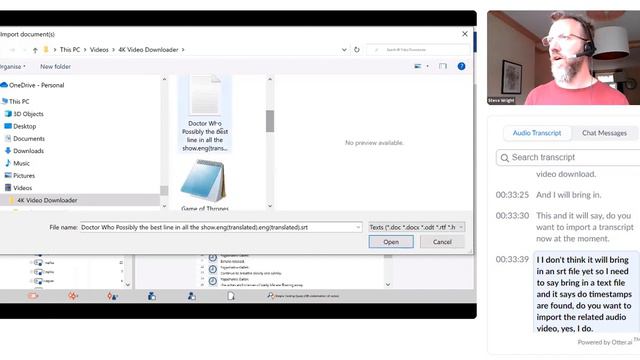
Task: Expand the address bar previous locations chevron
Action: [x=344, y=49]
